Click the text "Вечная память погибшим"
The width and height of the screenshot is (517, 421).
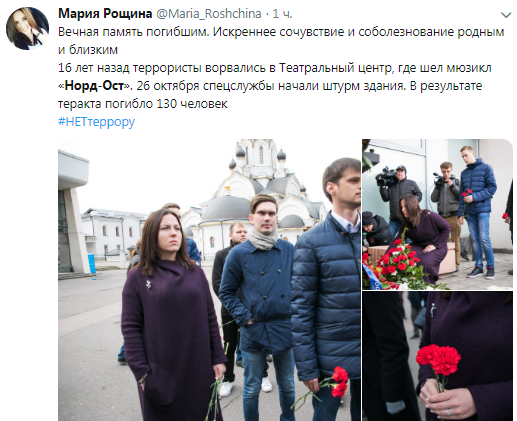[134, 32]
